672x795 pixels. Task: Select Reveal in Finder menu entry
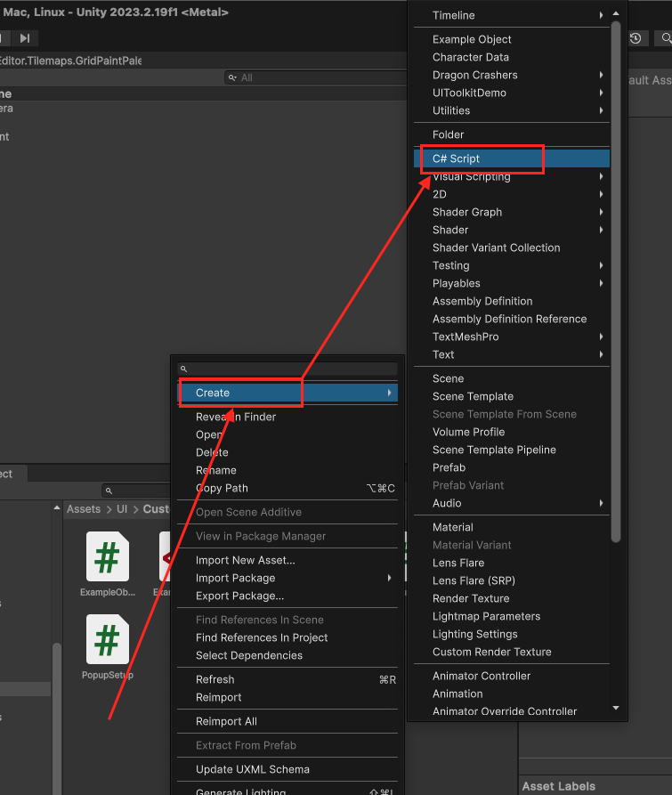tap(236, 417)
